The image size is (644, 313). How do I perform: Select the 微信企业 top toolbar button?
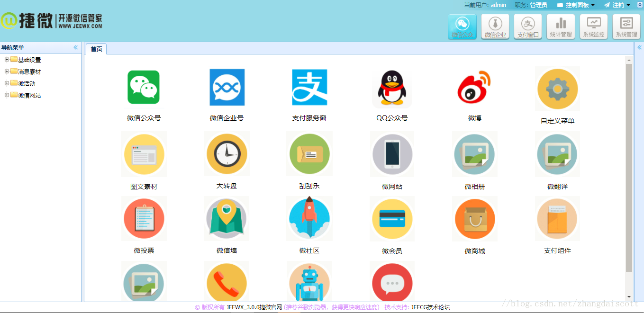tap(495, 27)
